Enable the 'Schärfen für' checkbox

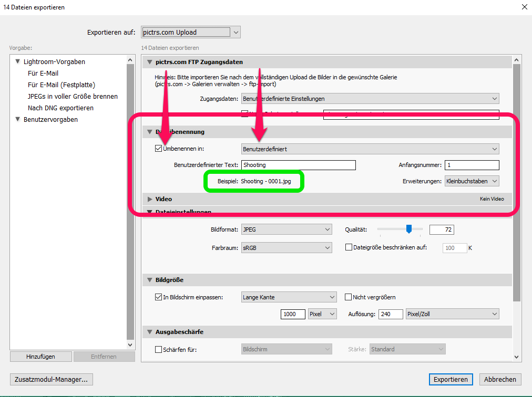(158, 349)
